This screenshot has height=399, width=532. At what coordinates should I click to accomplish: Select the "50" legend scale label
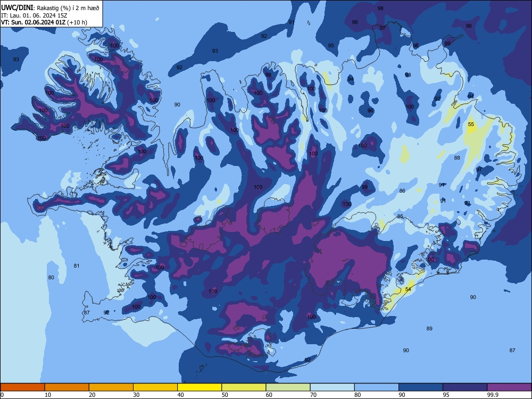point(225,395)
